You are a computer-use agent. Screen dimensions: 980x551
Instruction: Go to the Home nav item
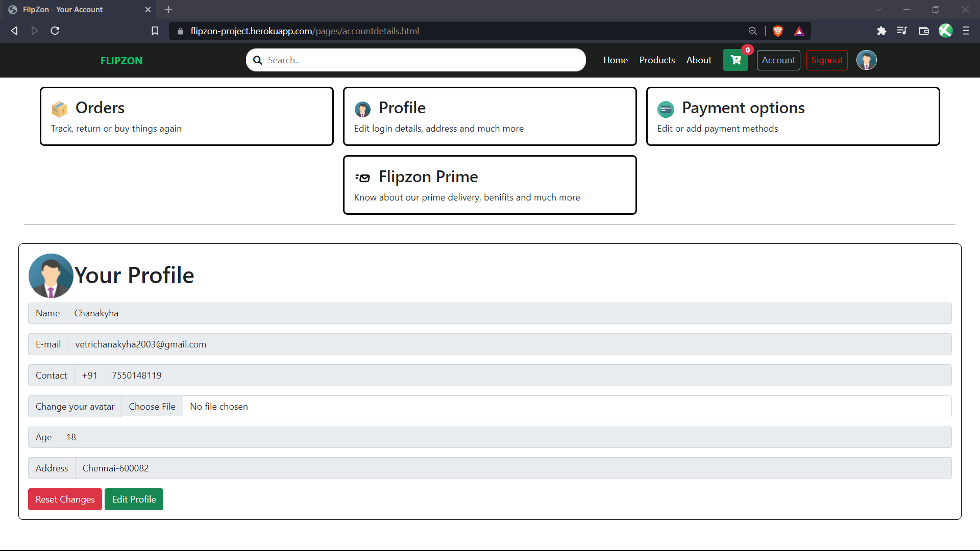point(615,60)
